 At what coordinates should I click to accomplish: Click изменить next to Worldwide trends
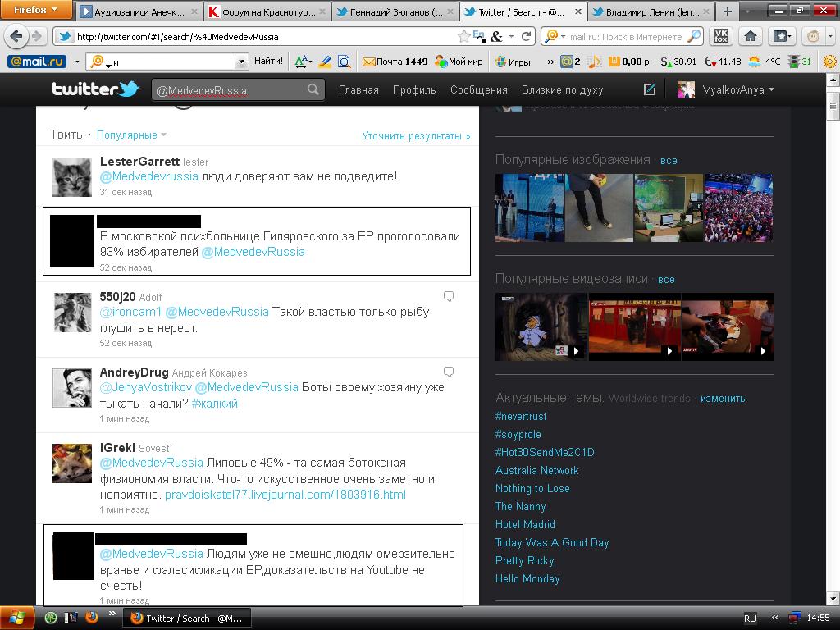723,399
